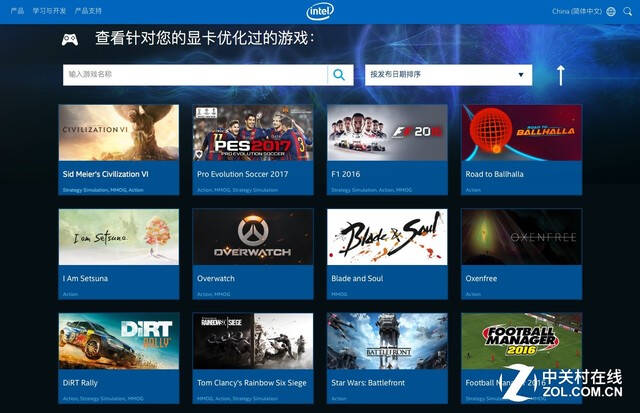Screen dimensions: 640x413
Task: Select the Overwatch title text
Action: [x=216, y=279]
